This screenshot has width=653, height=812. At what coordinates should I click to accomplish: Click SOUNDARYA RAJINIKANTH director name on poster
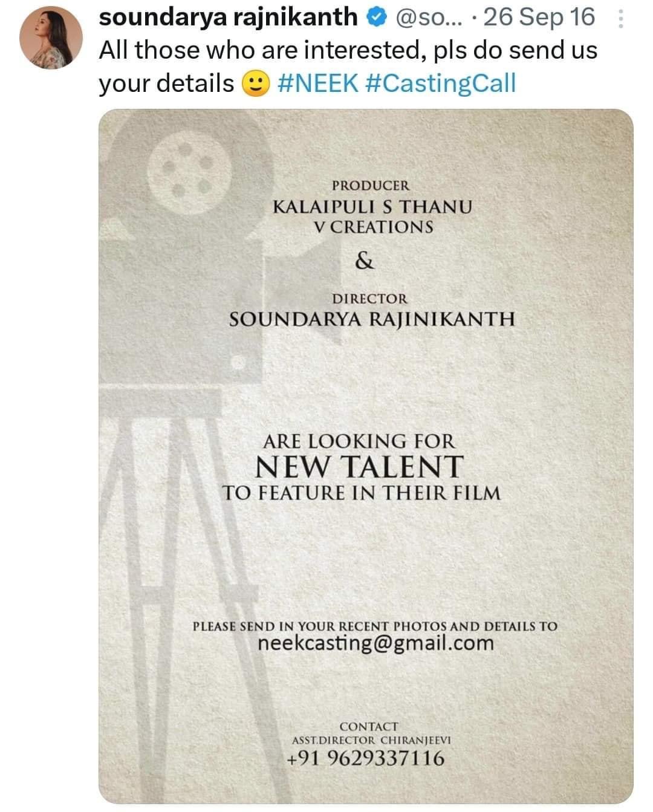[372, 319]
